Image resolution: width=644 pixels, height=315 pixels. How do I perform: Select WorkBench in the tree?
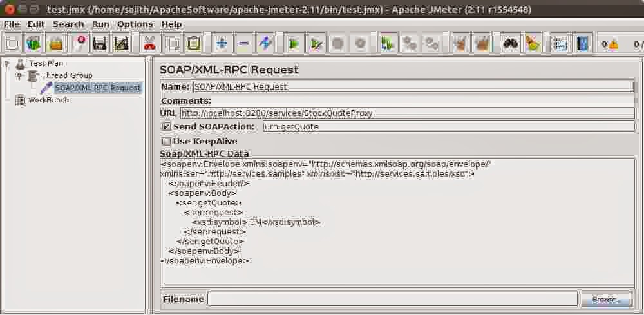[48, 100]
